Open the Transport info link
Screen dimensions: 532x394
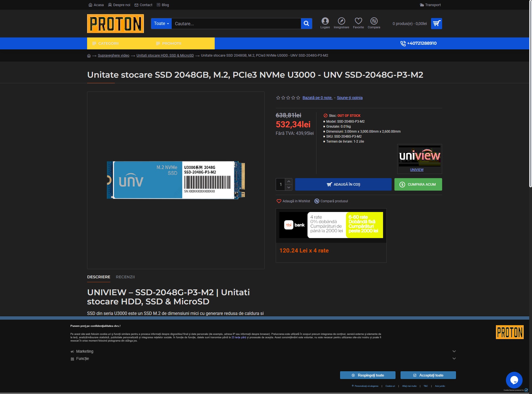point(430,5)
